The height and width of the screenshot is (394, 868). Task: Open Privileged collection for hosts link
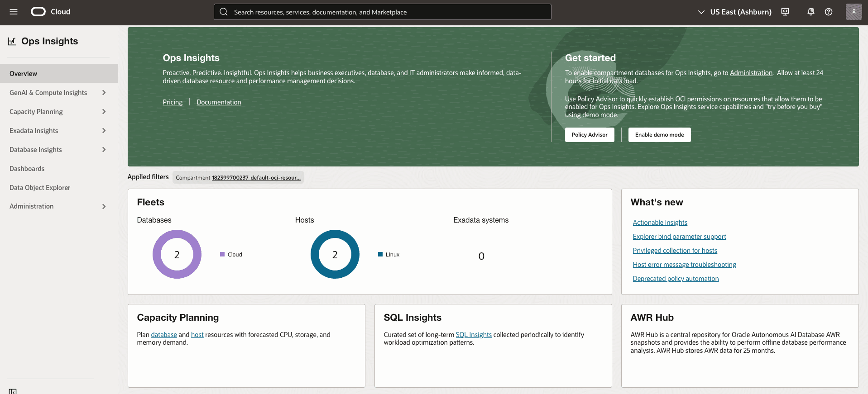(675, 251)
